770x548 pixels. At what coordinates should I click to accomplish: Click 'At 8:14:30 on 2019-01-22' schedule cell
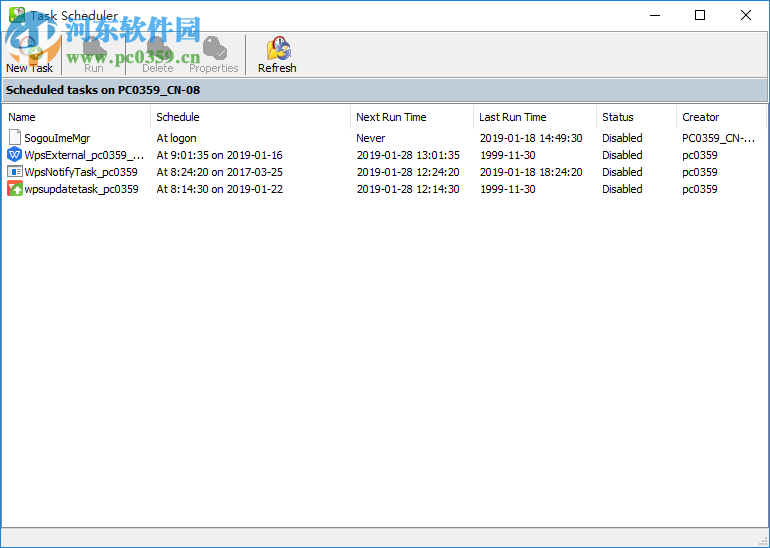tap(220, 189)
